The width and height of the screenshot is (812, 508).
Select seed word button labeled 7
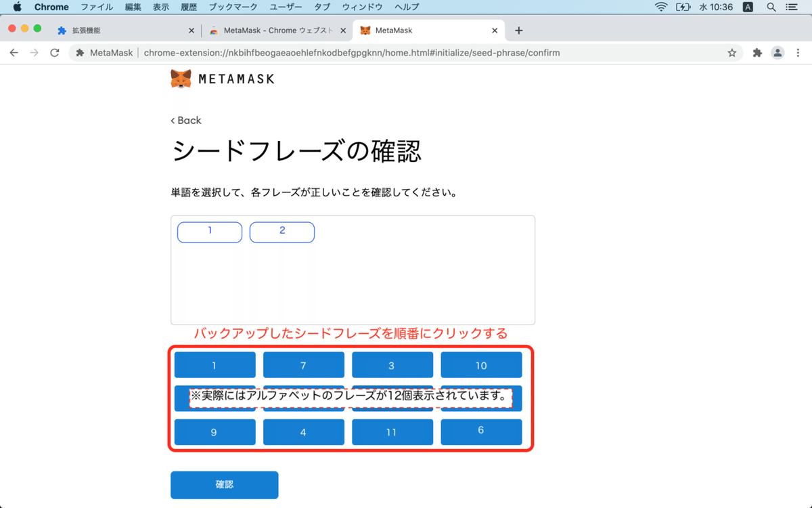[303, 364]
